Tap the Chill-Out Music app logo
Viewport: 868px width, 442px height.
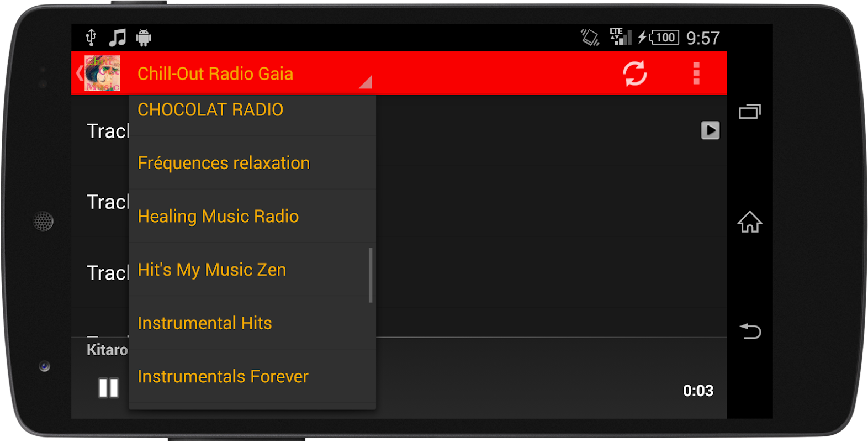pos(102,73)
